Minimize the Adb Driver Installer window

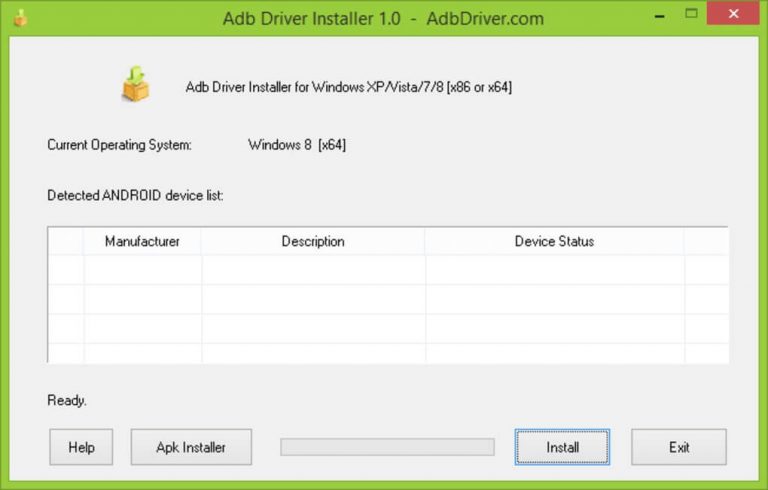[660, 15]
